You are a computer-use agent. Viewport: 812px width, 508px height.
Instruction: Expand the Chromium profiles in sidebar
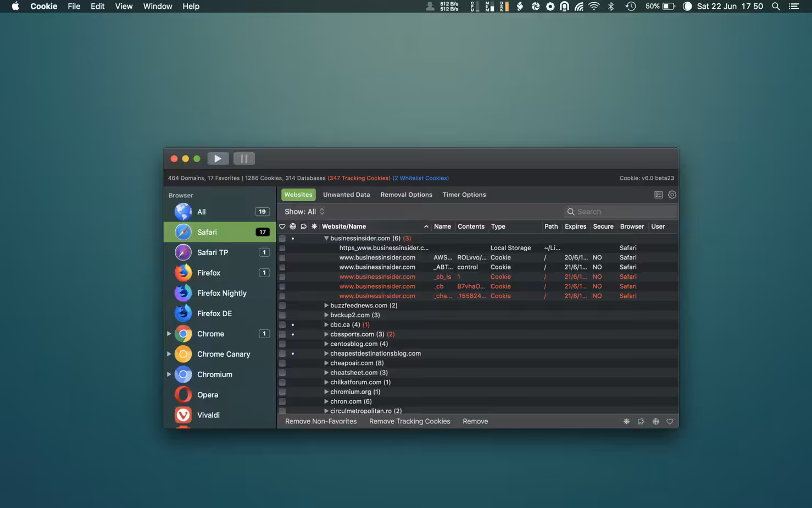[x=169, y=374]
